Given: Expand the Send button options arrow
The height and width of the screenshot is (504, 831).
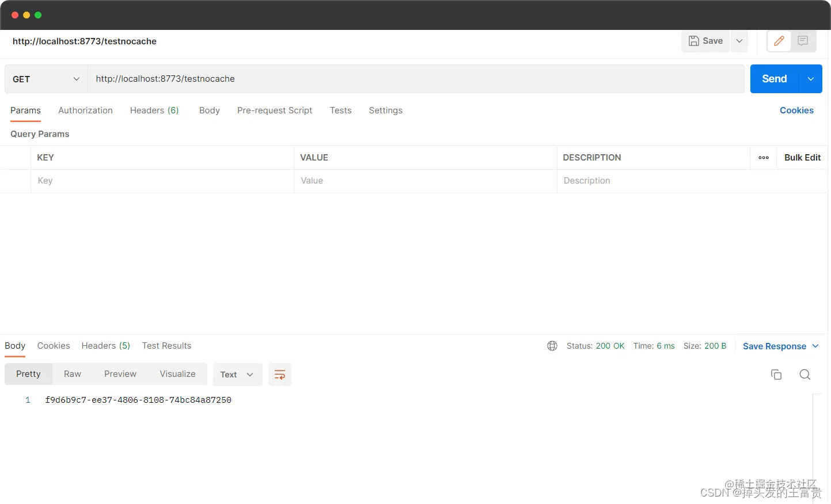Looking at the screenshot, I should point(811,79).
